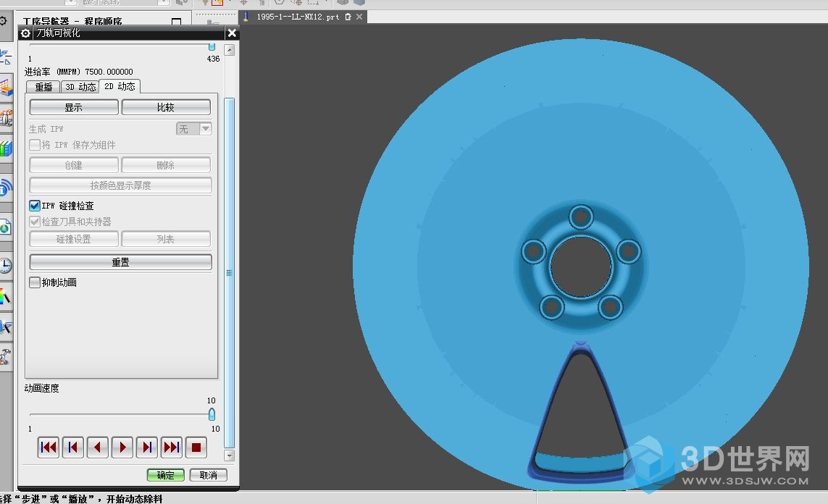828x504 pixels.
Task: Close the 刀轨可视化 dialog with X
Action: [232, 33]
